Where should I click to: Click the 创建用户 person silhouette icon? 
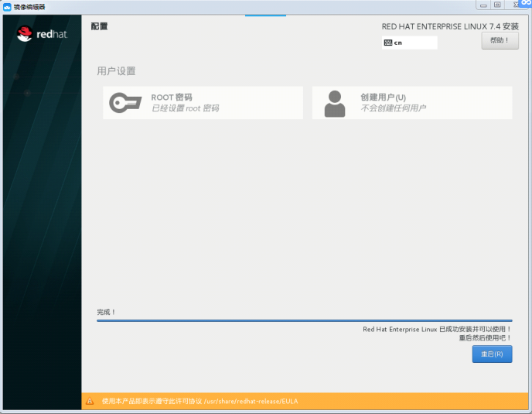[x=334, y=103]
